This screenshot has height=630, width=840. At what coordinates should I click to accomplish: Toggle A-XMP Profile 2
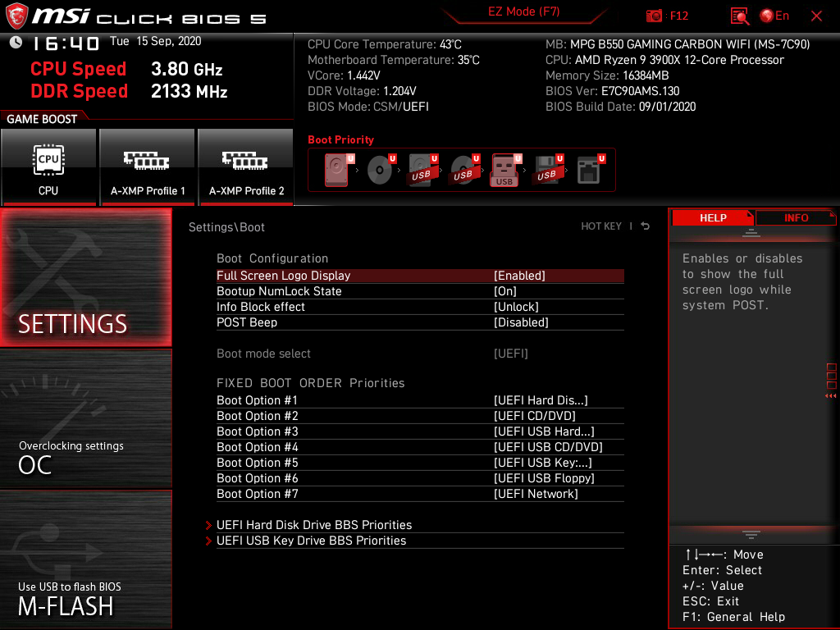pyautogui.click(x=246, y=167)
